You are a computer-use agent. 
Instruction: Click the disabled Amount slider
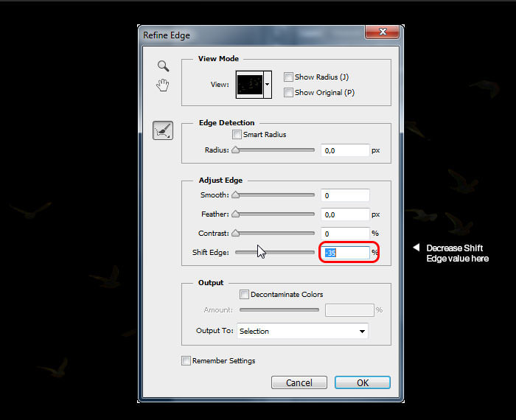279,309
